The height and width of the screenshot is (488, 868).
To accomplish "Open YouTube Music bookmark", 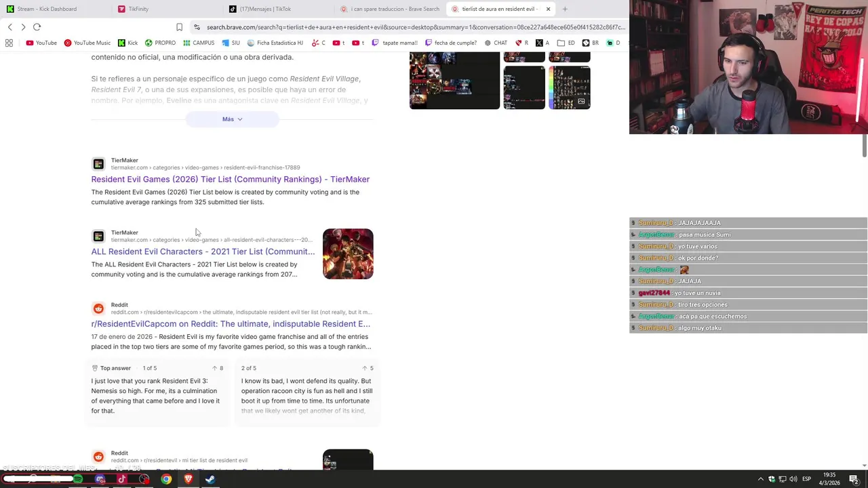I will 87,43.
